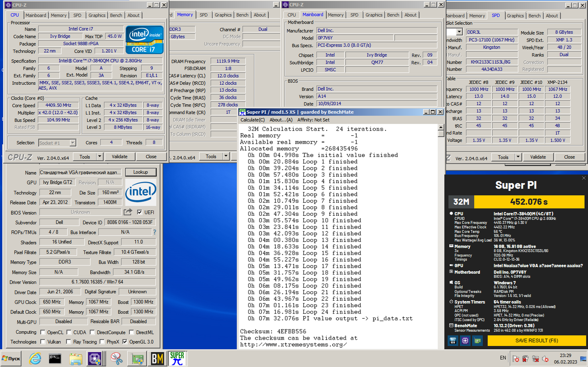The width and height of the screenshot is (588, 367).
Task: Click Validate button in SPD CPU-Z window
Action: [x=538, y=157]
